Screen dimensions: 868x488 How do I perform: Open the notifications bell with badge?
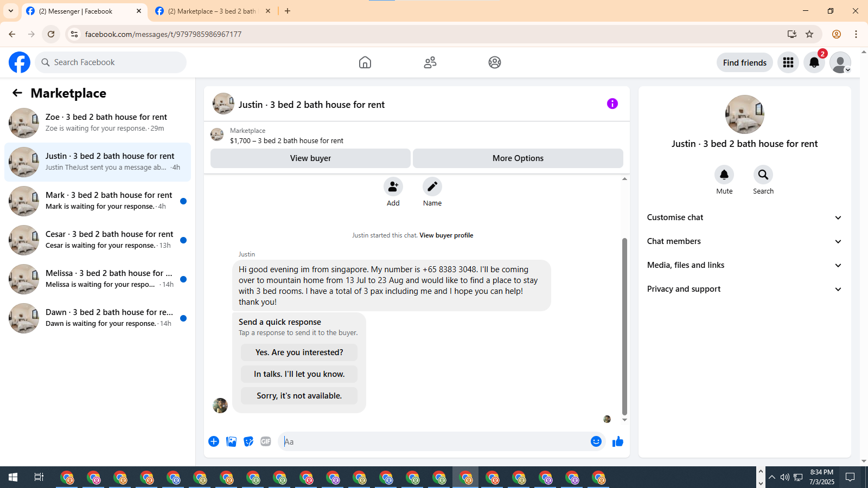(x=814, y=62)
